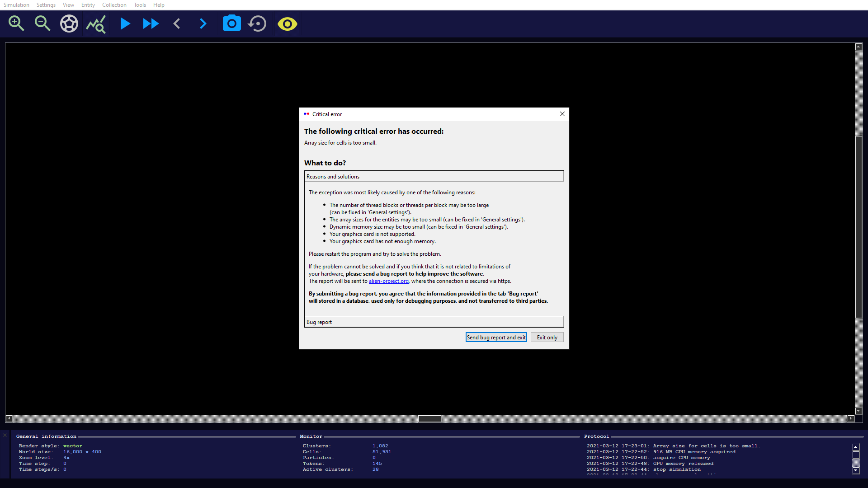Open the Simulation menu
This screenshot has height=488, width=868.
(16, 5)
